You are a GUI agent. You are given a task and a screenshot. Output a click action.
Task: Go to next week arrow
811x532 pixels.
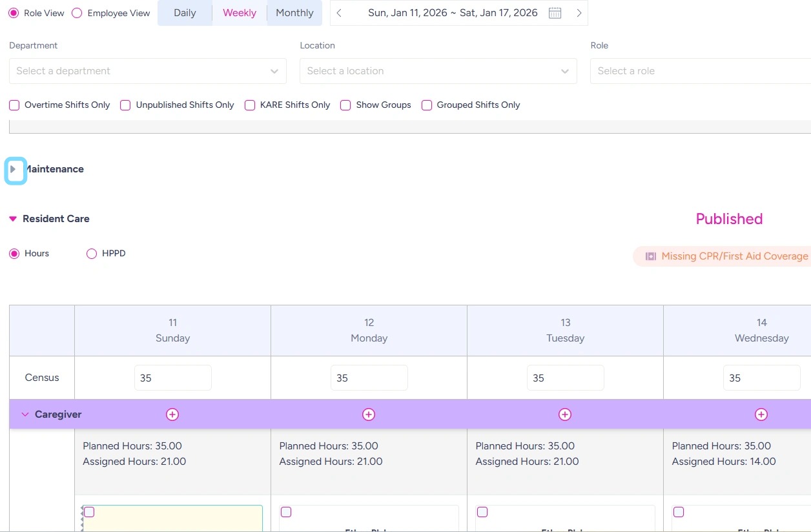[579, 13]
